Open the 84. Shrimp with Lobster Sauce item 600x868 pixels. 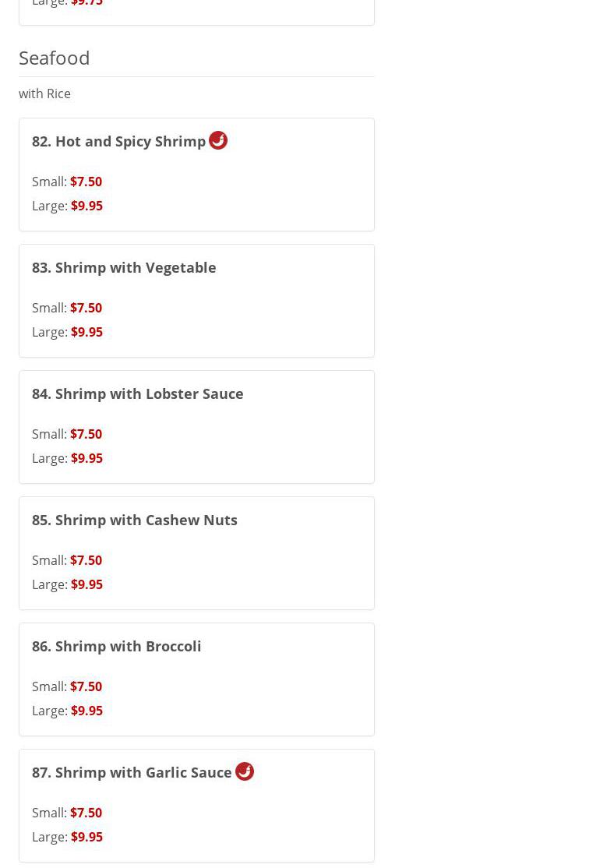(x=137, y=393)
